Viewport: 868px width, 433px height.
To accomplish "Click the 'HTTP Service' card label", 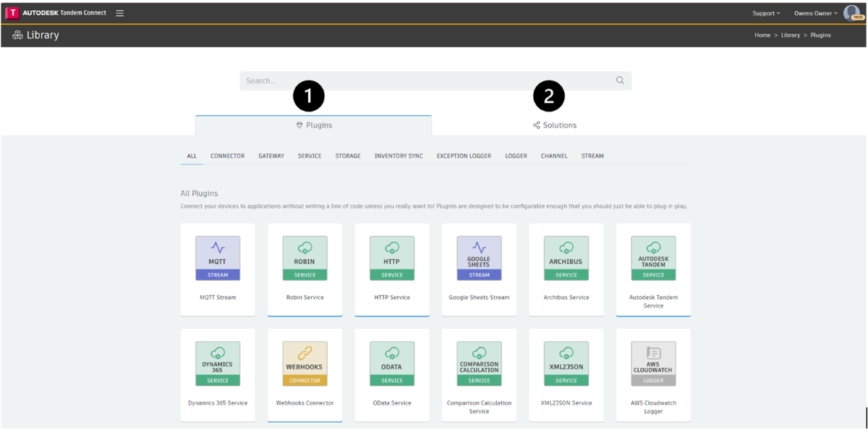I will pyautogui.click(x=392, y=298).
